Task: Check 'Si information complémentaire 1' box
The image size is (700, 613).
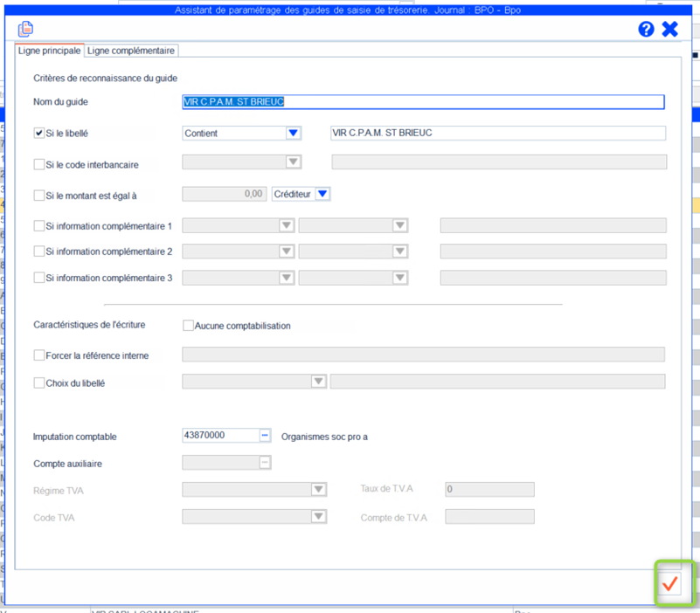Action: tap(38, 226)
